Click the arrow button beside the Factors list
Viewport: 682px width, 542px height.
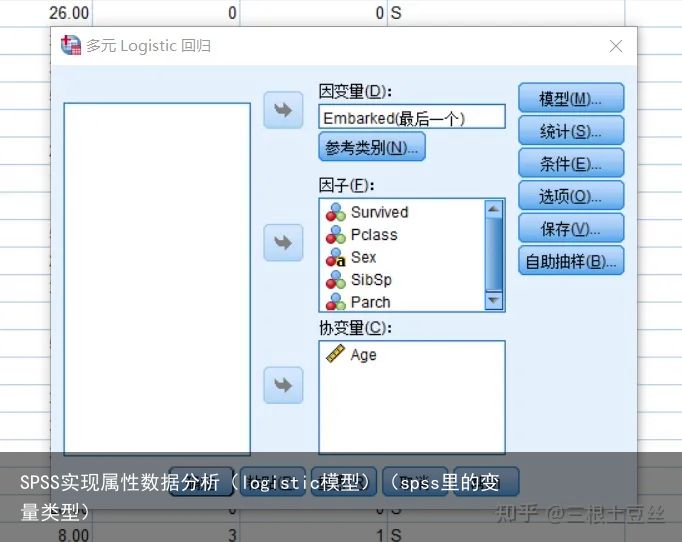point(283,243)
